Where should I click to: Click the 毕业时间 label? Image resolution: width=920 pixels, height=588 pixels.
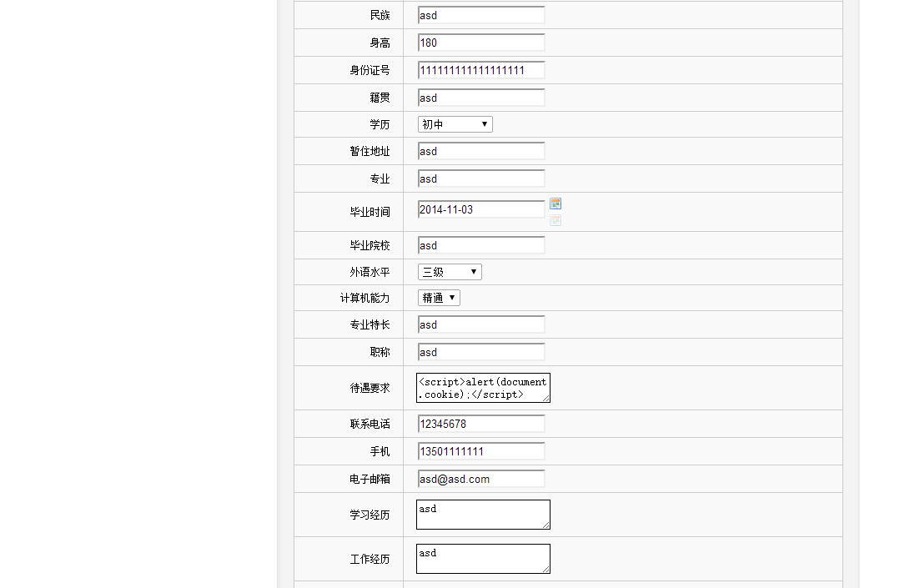tap(370, 212)
